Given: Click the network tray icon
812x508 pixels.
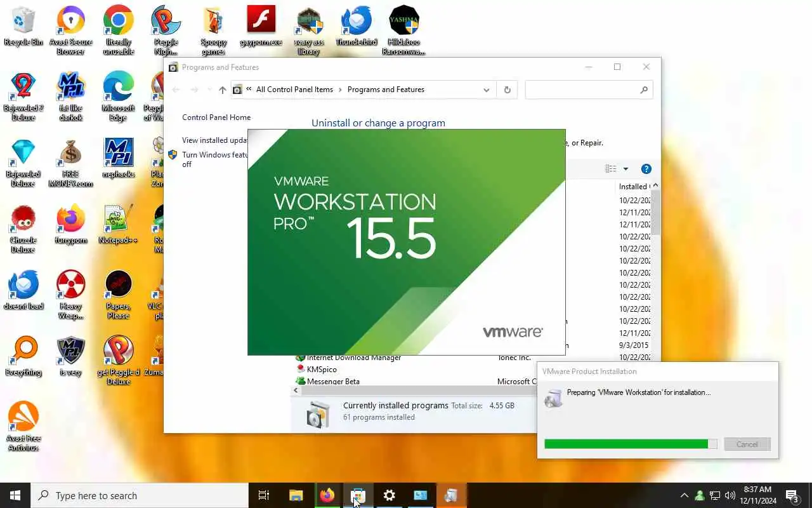Looking at the screenshot, I should pos(715,495).
